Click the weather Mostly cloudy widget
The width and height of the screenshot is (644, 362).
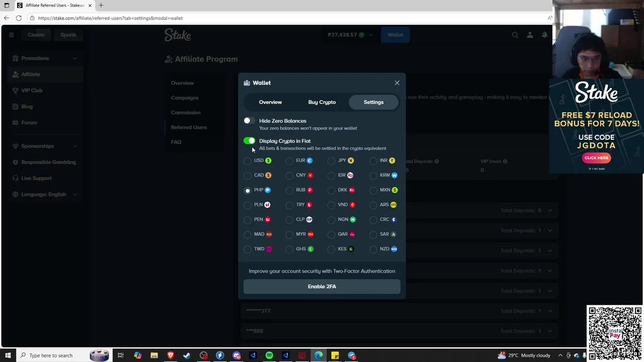pyautogui.click(x=524, y=355)
